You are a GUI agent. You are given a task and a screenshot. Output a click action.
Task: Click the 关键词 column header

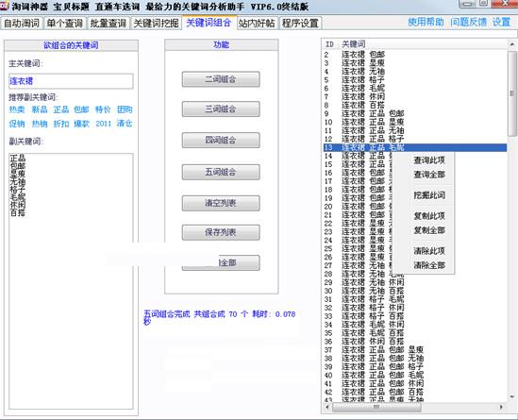354,44
